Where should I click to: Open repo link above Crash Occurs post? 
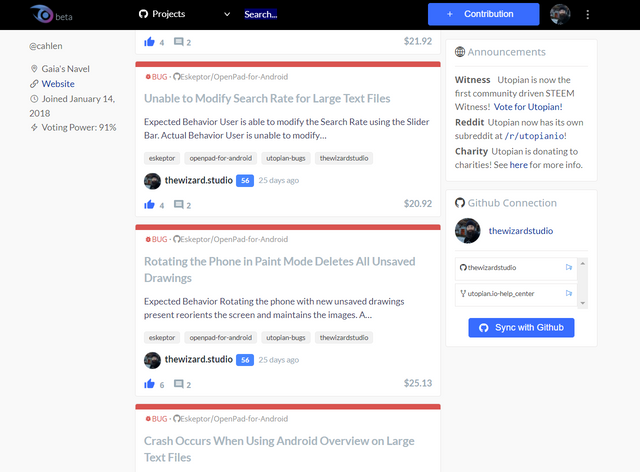[231, 419]
